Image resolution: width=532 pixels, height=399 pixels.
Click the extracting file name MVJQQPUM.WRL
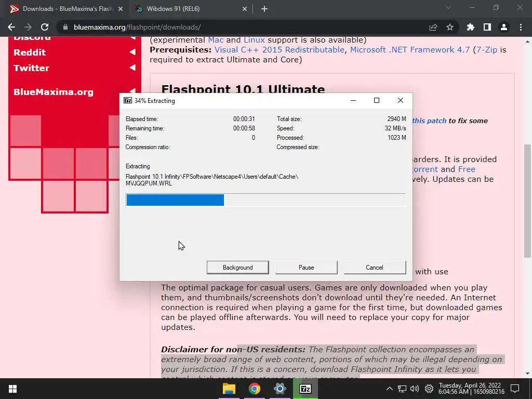click(149, 183)
